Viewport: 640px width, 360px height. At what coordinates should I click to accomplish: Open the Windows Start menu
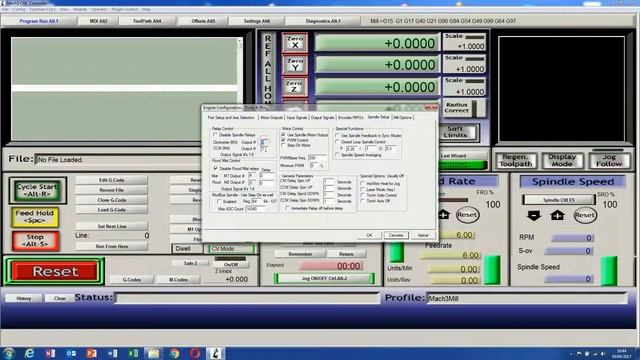click(x=9, y=353)
